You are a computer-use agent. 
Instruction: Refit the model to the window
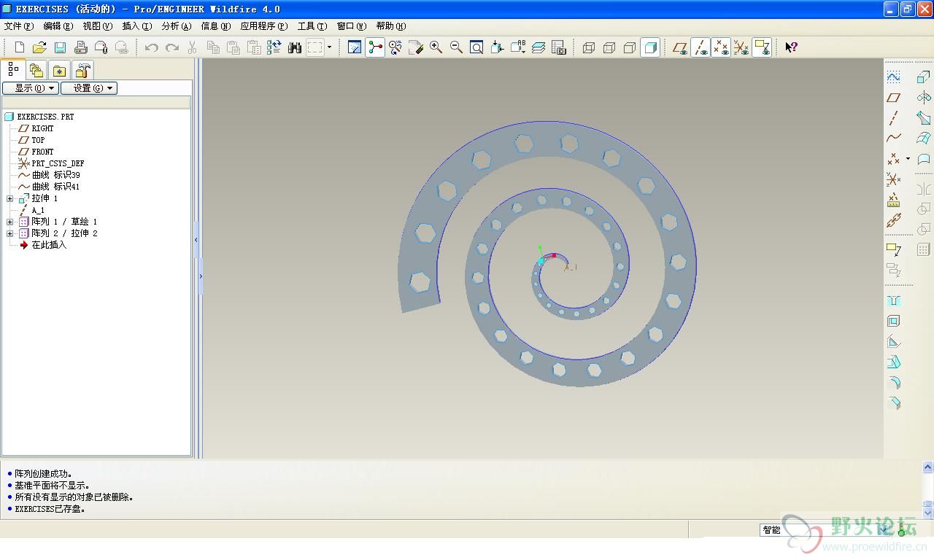click(x=476, y=47)
